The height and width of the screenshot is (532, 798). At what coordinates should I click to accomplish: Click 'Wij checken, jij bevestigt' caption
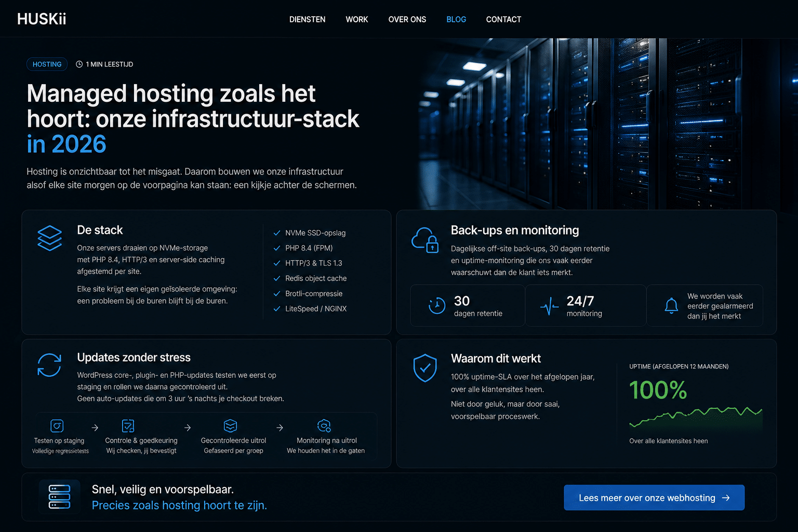(141, 451)
